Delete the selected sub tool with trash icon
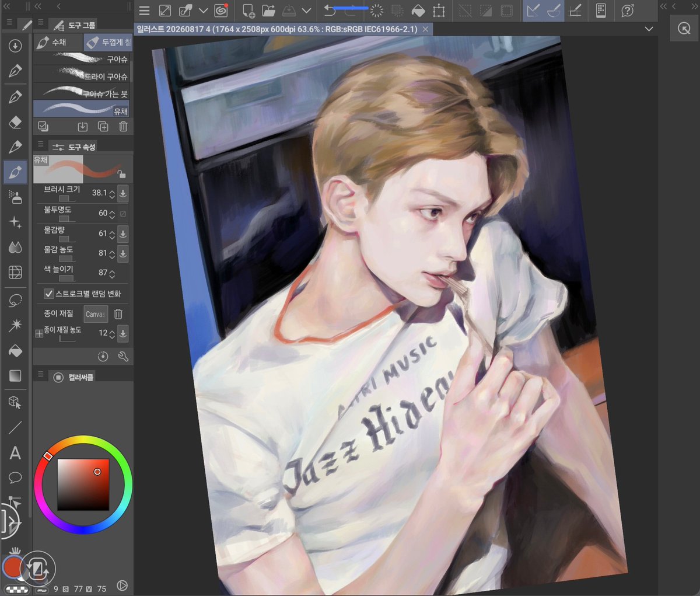This screenshot has width=700, height=596. coord(123,126)
